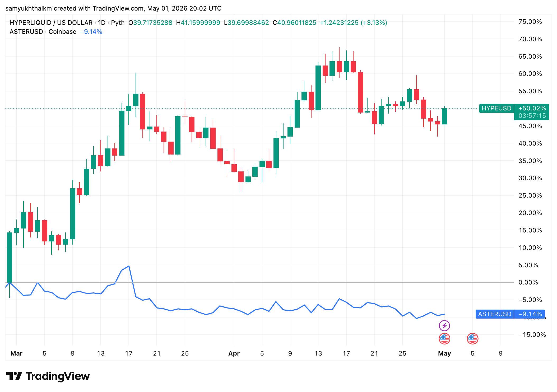This screenshot has width=557, height=392.
Task: Click the ASTERUSD price label tag
Action: [x=495, y=314]
